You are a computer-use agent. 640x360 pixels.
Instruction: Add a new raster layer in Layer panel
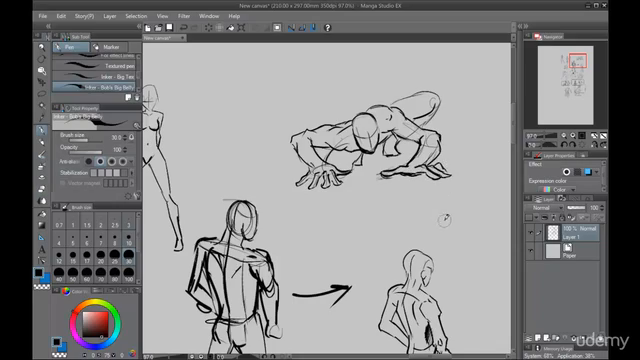tap(538, 338)
